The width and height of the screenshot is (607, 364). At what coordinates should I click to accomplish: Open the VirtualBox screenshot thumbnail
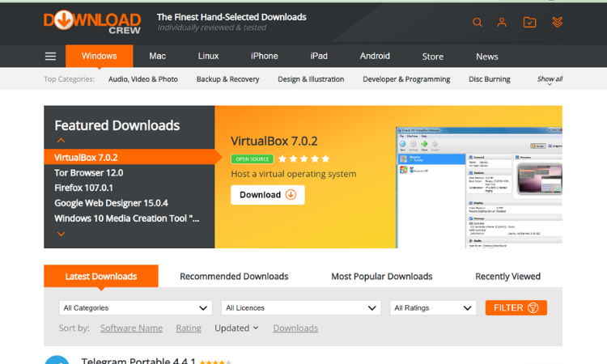pos(479,187)
